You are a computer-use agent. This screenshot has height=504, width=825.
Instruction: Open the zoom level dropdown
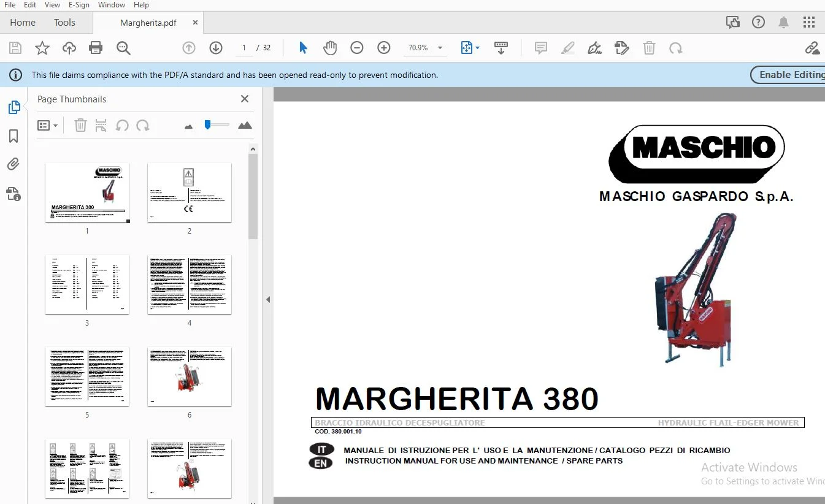pyautogui.click(x=440, y=48)
